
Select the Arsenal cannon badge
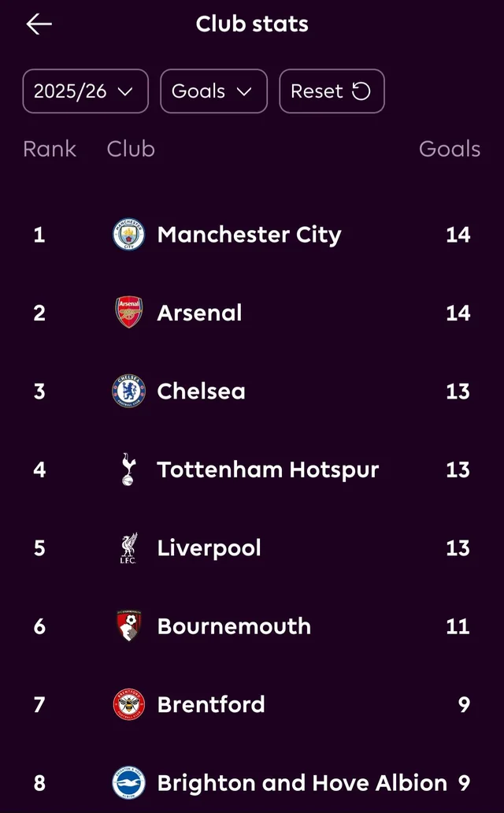(x=128, y=313)
